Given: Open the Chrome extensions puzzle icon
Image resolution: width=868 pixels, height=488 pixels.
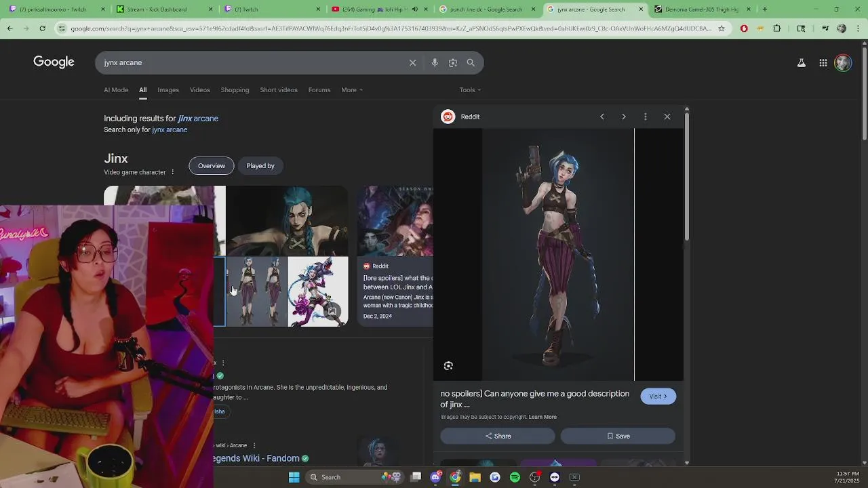Looking at the screenshot, I should tap(777, 28).
